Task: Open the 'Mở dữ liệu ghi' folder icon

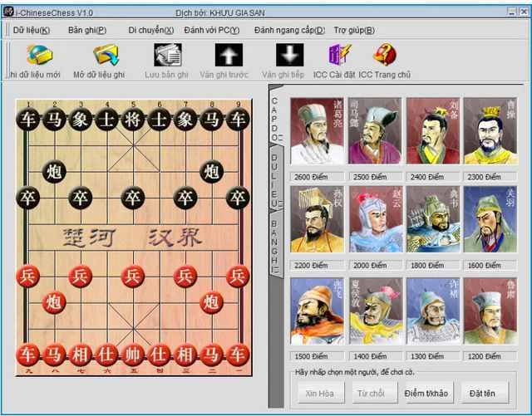Action: click(106, 55)
